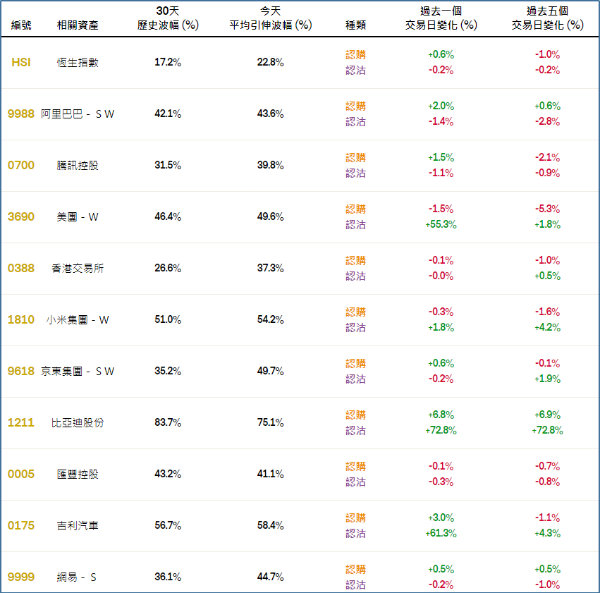Viewport: 600px width, 593px height.
Task: Click the 認購 label in 0175 row
Action: pos(355,518)
